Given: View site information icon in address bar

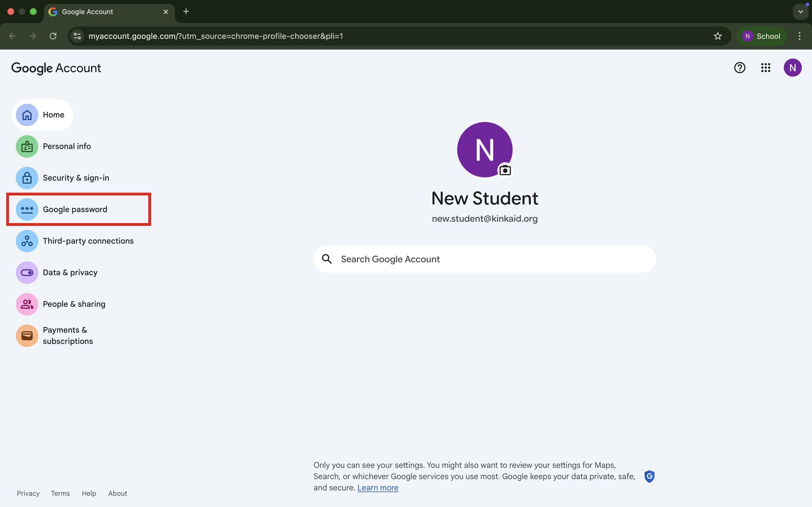Looking at the screenshot, I should click(78, 36).
